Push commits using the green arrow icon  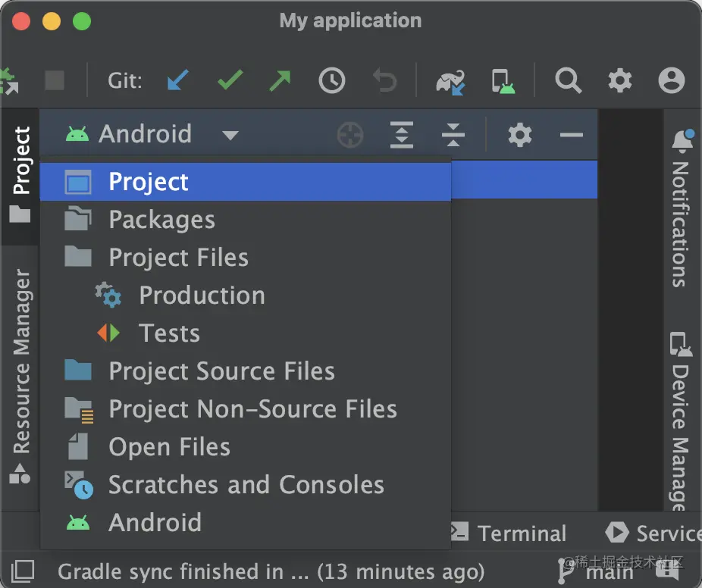tap(280, 80)
